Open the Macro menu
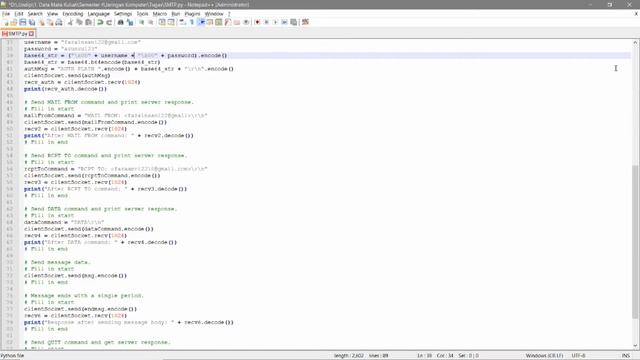The width and height of the screenshot is (640, 360). (x=160, y=13)
